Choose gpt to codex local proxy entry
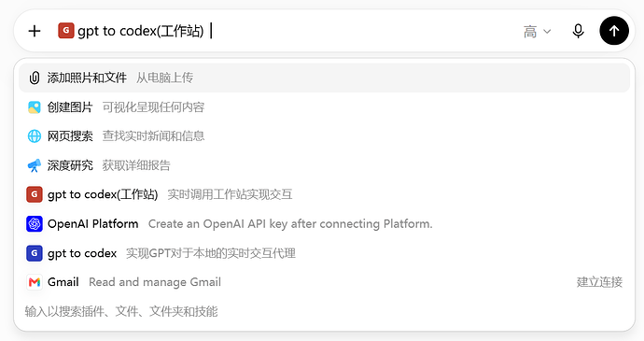 pyautogui.click(x=324, y=253)
